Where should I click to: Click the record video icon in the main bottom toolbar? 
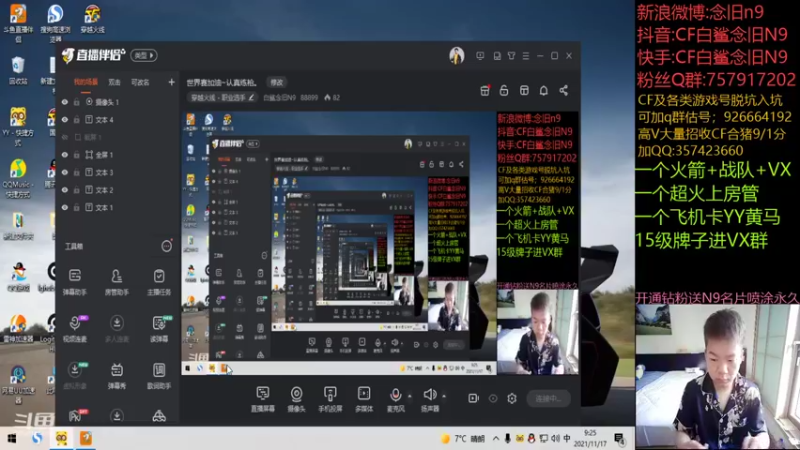[473, 398]
